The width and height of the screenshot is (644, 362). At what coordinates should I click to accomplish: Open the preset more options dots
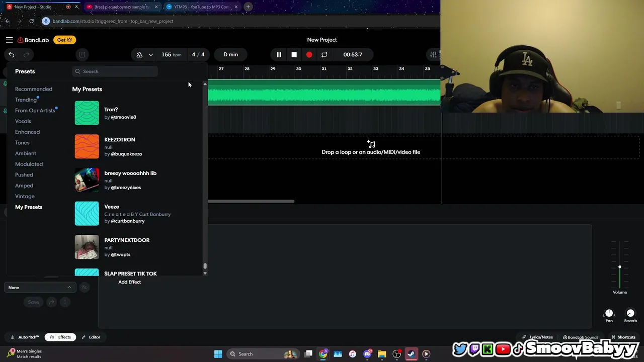tap(64, 302)
